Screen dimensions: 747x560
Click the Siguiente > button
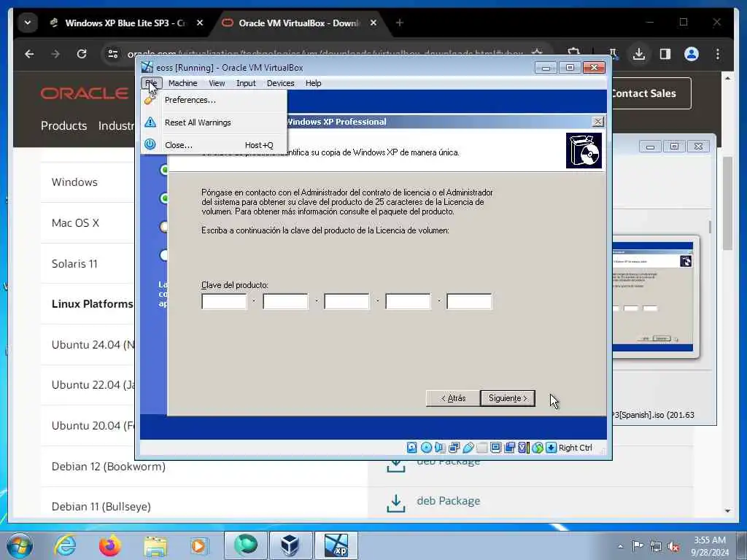(508, 398)
